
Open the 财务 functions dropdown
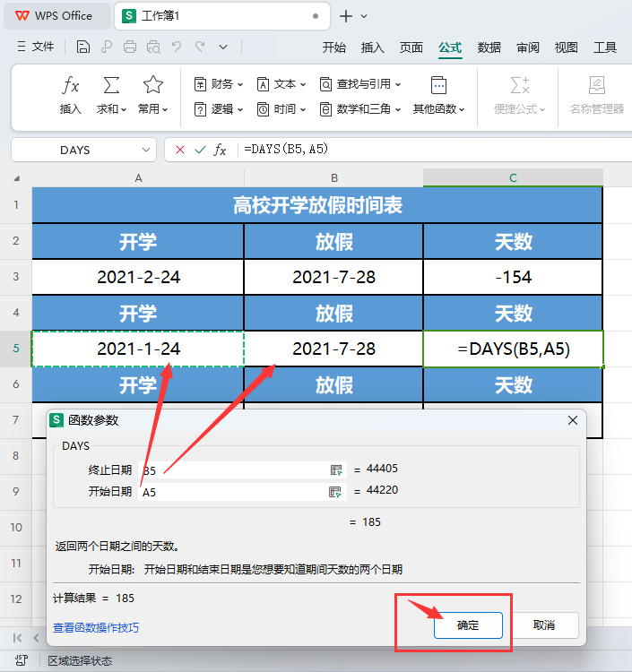click(x=218, y=84)
